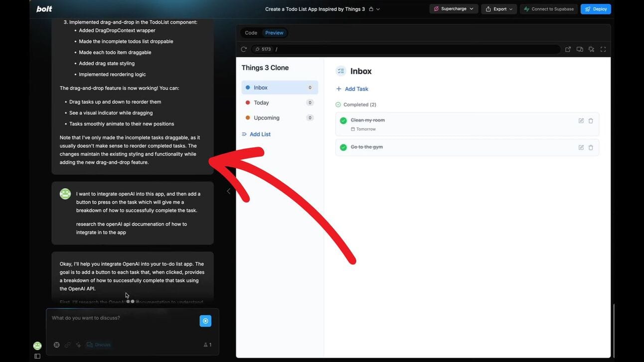Toggle the sidebar panel icon at bottom left
The image size is (644, 362).
pyautogui.click(x=37, y=357)
